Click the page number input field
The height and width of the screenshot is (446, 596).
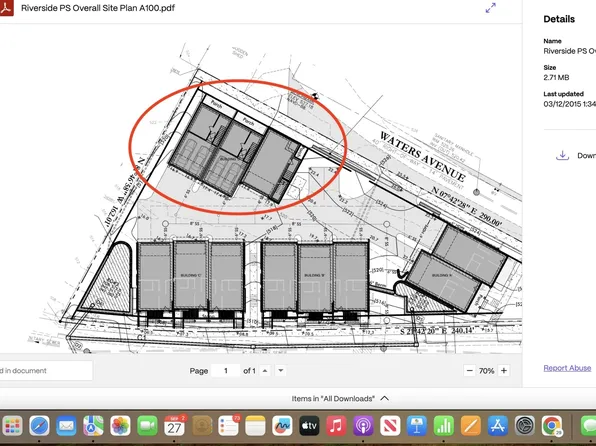[226, 370]
